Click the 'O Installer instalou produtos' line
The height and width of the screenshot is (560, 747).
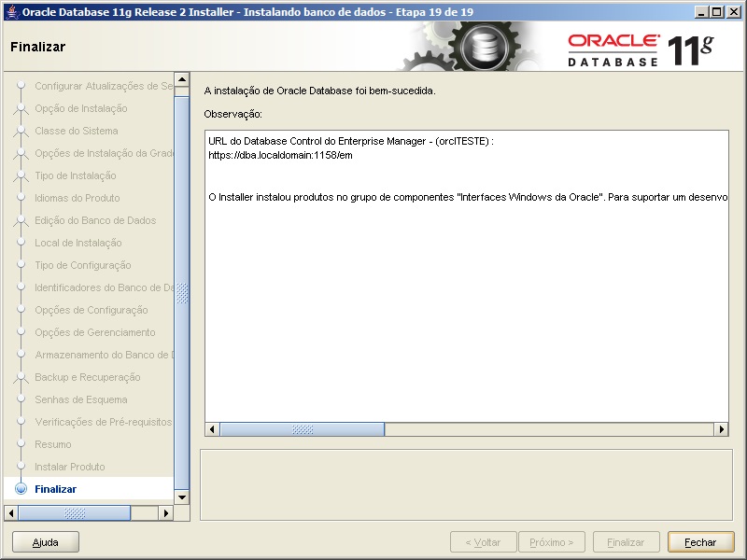click(x=468, y=197)
